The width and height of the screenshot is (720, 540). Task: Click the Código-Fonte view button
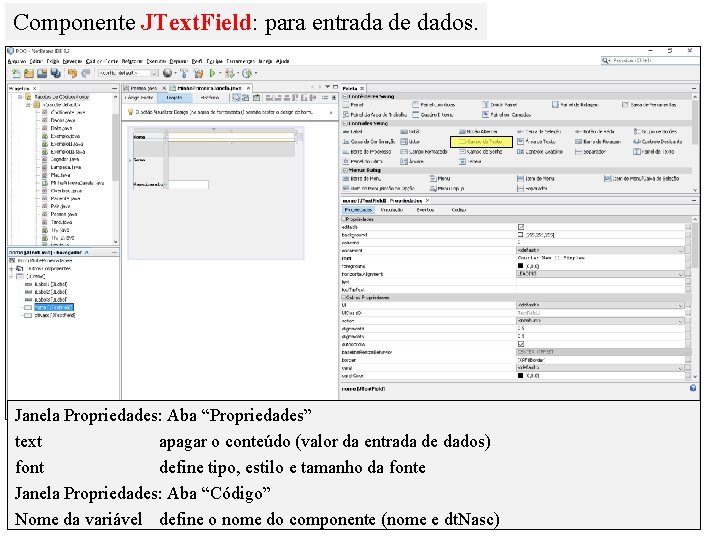pos(139,98)
